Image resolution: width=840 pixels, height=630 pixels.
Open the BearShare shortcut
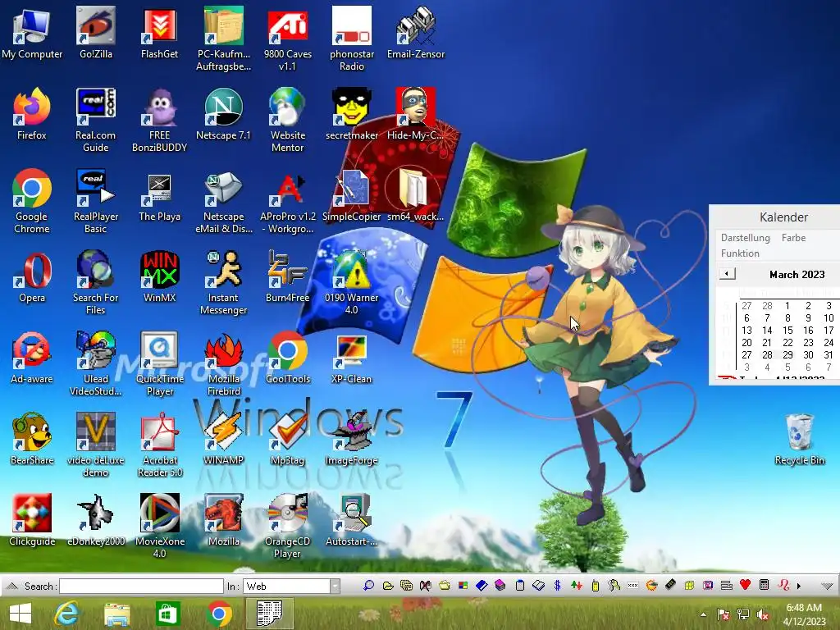(32, 440)
